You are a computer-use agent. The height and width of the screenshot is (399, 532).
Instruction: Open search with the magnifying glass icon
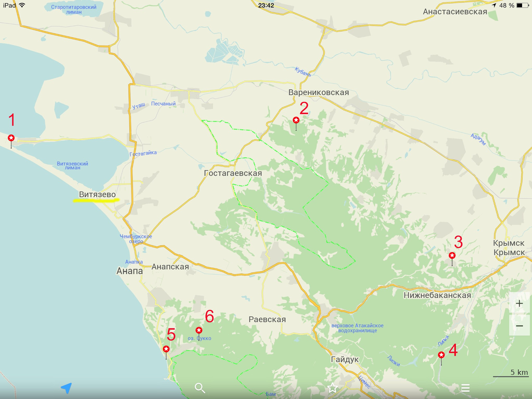pos(200,388)
